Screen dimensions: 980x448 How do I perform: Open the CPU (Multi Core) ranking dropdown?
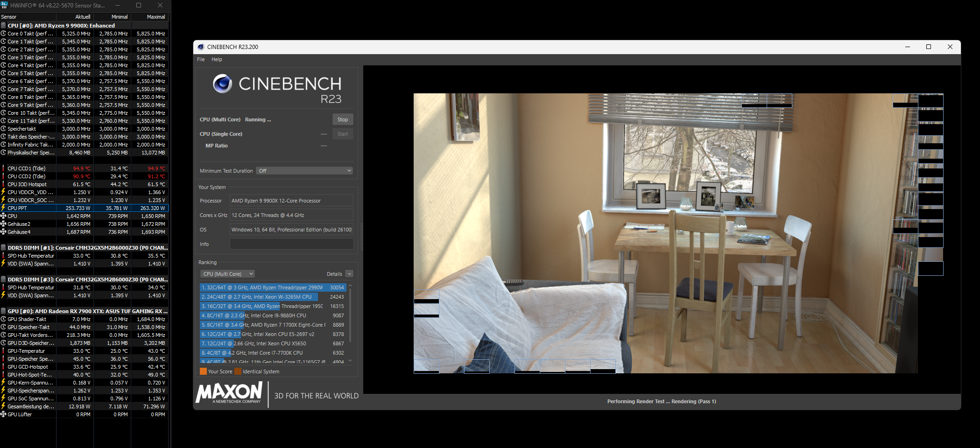(x=228, y=274)
